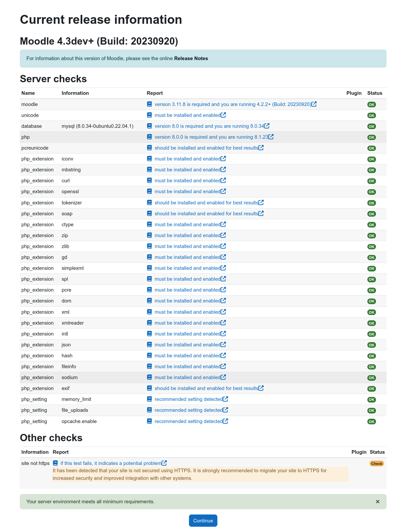Viewport: 409px width, 532px height.
Task: Click the file_uploads information cell
Action: (x=75, y=410)
